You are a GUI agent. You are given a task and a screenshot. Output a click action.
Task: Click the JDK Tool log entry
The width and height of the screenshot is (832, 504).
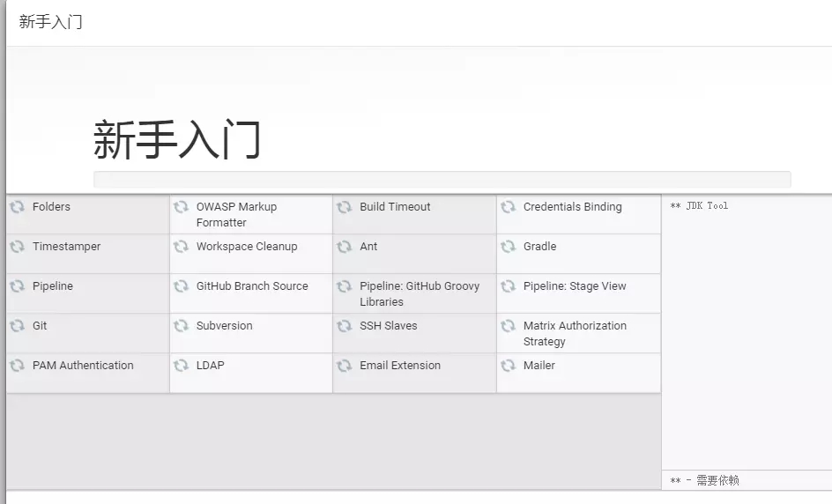pyautogui.click(x=699, y=206)
